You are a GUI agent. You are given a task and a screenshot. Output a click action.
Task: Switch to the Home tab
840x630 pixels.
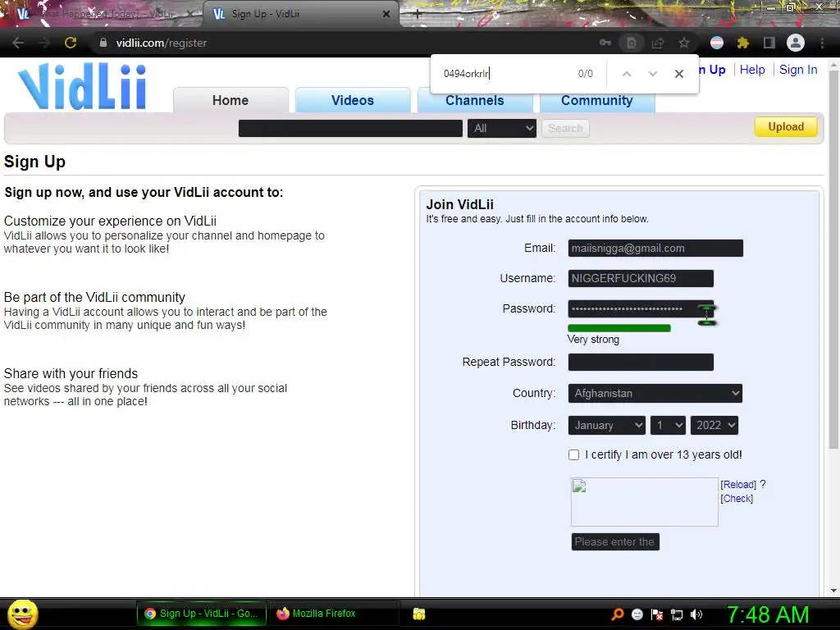click(231, 100)
